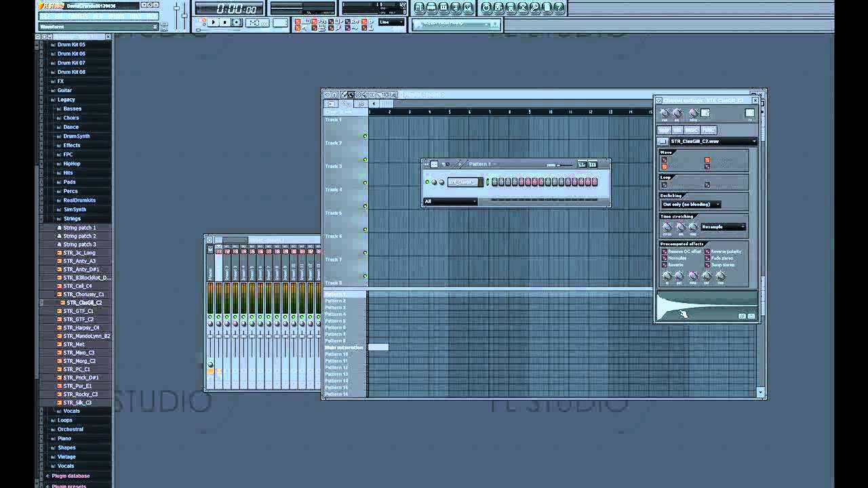
Task: Enable the Reverse checkbox
Action: click(665, 264)
